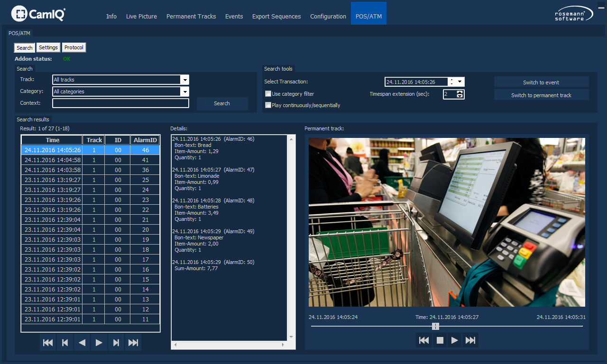Jump to last search result page

coord(133,343)
